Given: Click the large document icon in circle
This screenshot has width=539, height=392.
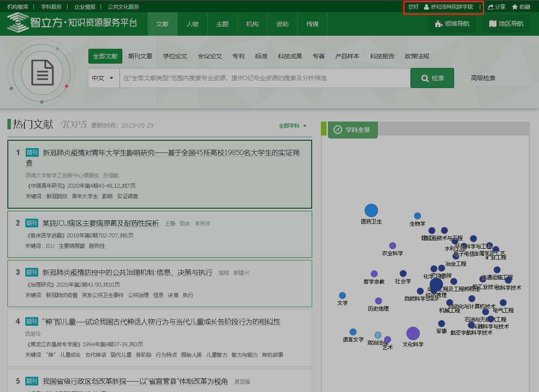Looking at the screenshot, I should 42,73.
